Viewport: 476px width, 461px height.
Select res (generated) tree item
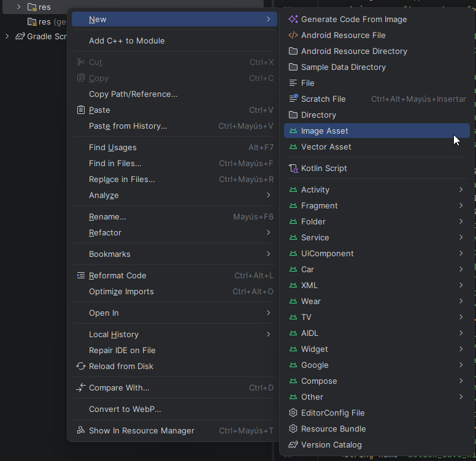47,22
